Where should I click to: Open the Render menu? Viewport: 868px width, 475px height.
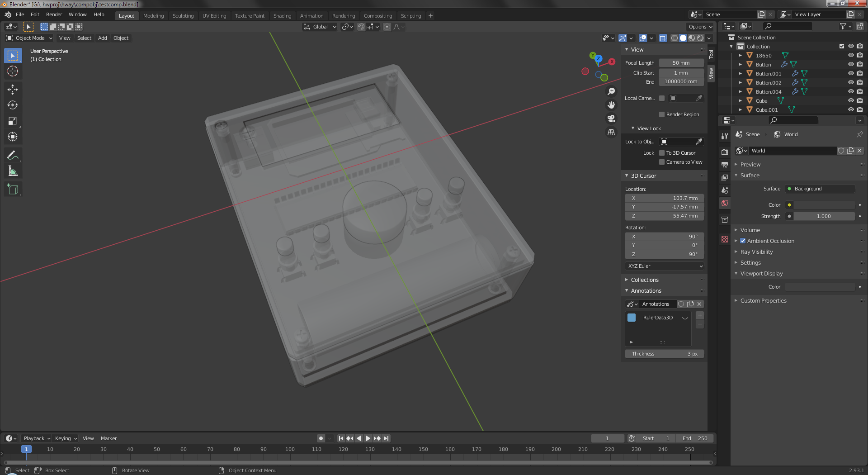click(54, 14)
